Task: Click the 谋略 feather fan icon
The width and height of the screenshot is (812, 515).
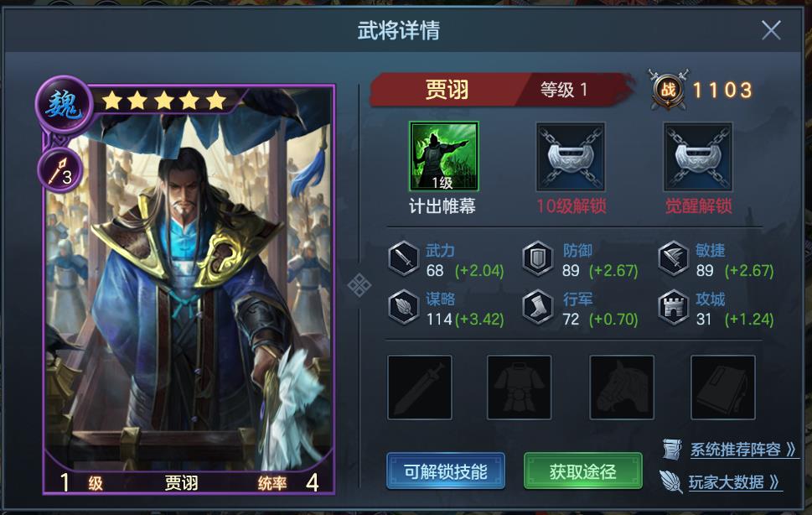Action: (x=403, y=307)
